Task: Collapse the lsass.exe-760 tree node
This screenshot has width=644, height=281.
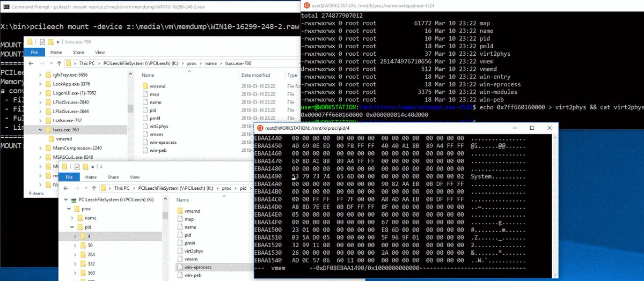Action: click(41, 130)
